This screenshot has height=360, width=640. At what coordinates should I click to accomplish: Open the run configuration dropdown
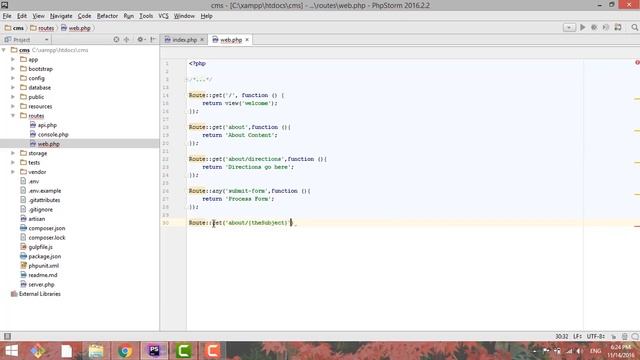569,27
